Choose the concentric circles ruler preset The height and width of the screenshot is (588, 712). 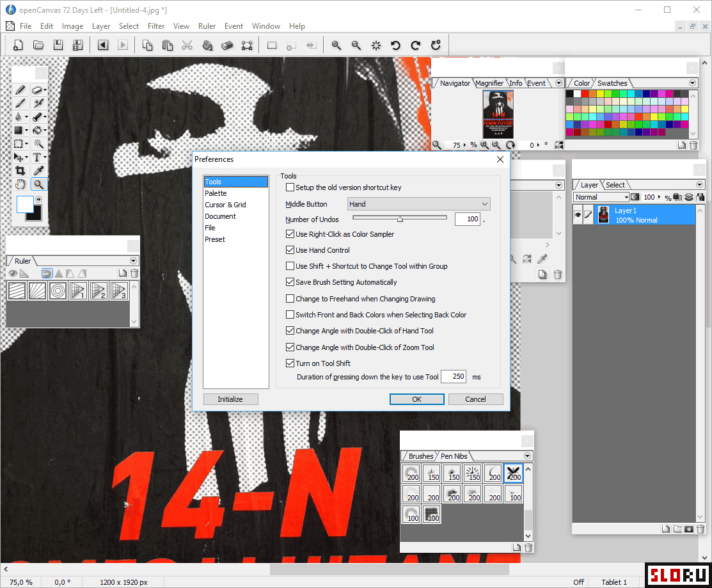click(x=58, y=291)
